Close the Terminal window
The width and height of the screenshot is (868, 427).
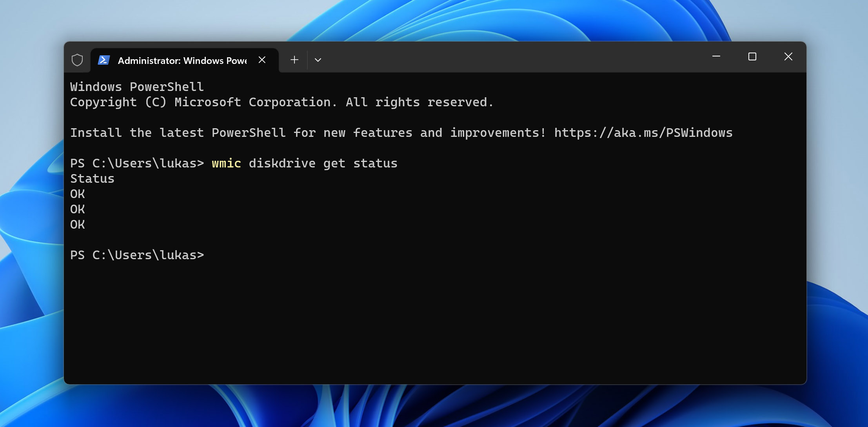click(788, 56)
